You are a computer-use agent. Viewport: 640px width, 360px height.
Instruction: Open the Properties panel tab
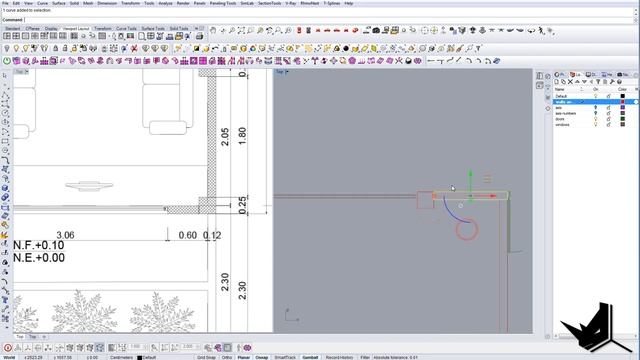pyautogui.click(x=560, y=75)
